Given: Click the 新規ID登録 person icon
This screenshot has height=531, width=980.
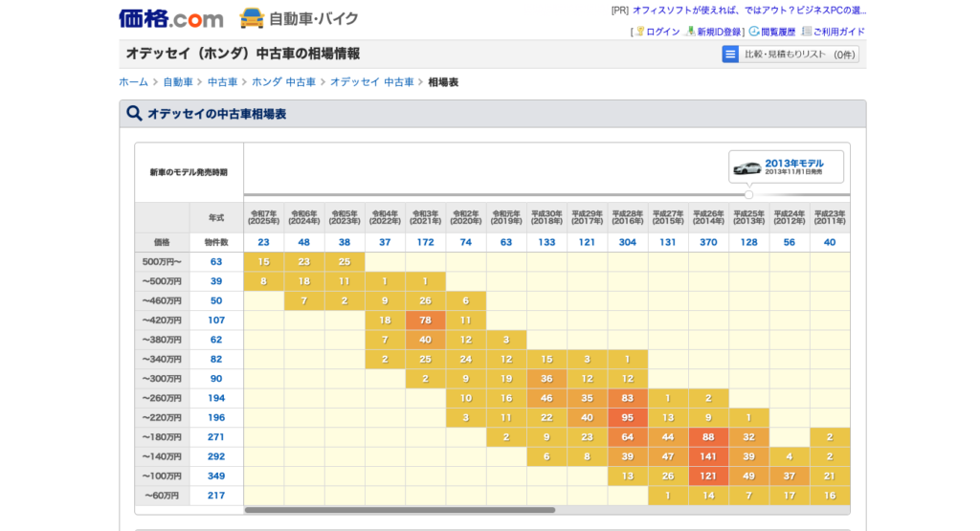Looking at the screenshot, I should 691,32.
